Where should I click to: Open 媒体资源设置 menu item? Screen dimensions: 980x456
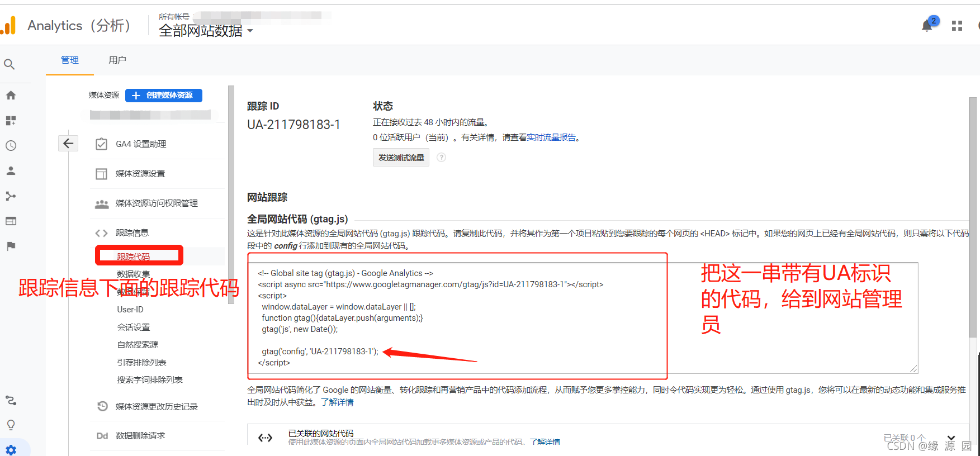(x=140, y=174)
